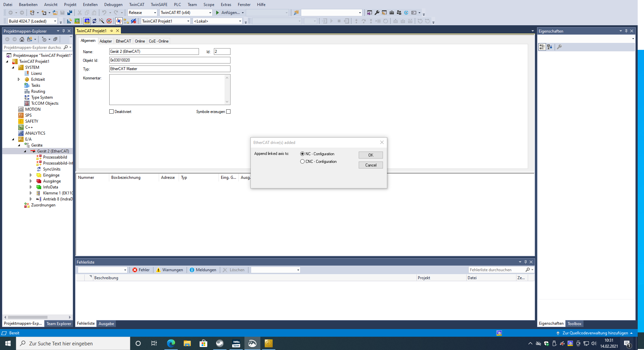The image size is (644, 350).
Task: Click the Windows Start button
Action: pos(8,343)
